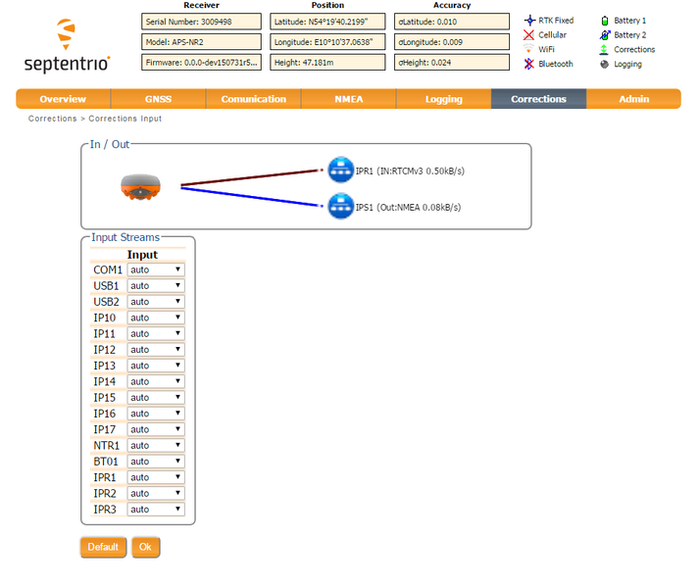Select the IPS1 NMEA output icon

340,207
